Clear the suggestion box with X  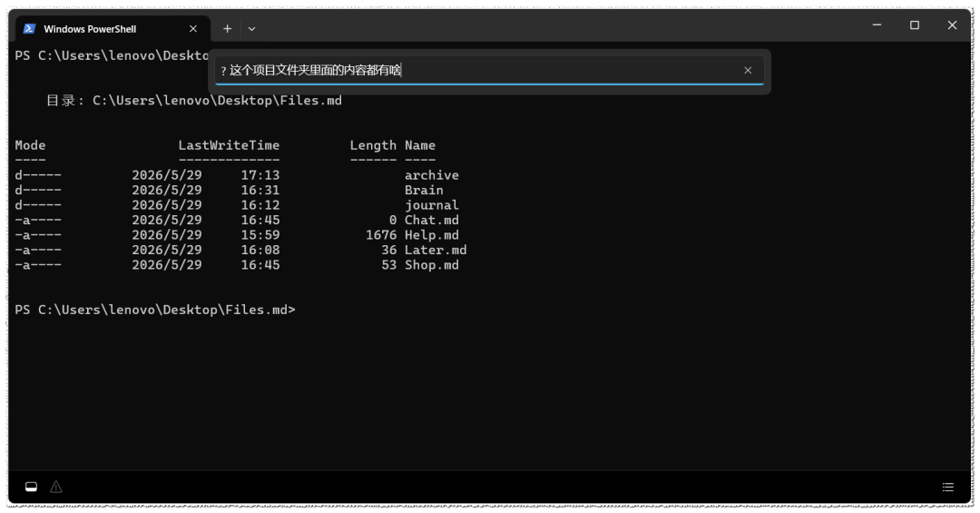pos(748,70)
